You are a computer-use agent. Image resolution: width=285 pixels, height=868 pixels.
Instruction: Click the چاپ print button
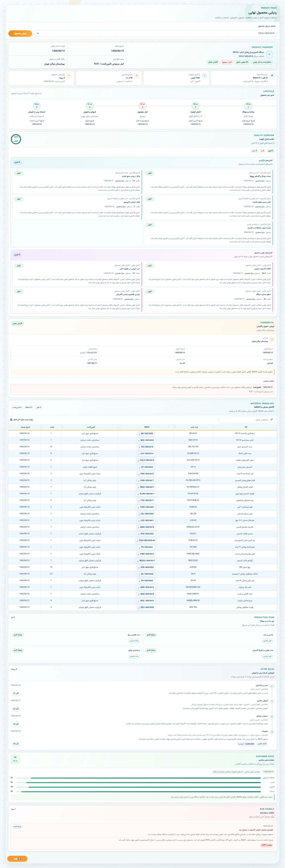coord(17,859)
